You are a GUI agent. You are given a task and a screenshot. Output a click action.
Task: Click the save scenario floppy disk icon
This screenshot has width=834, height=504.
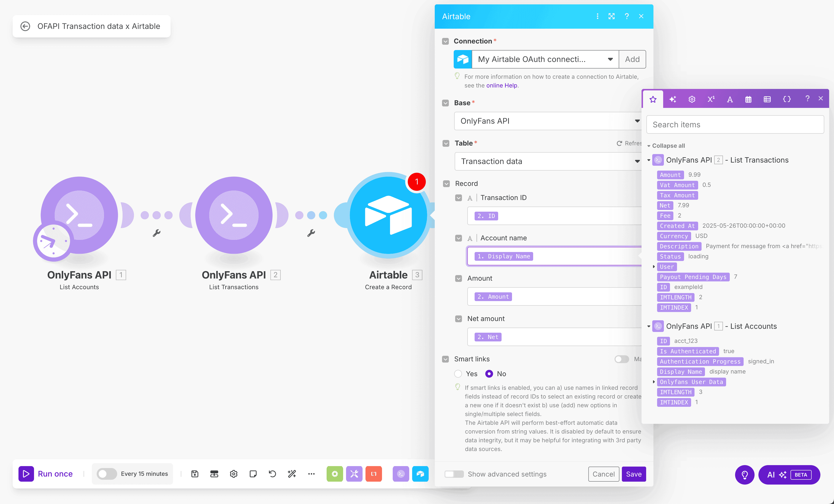(x=195, y=474)
